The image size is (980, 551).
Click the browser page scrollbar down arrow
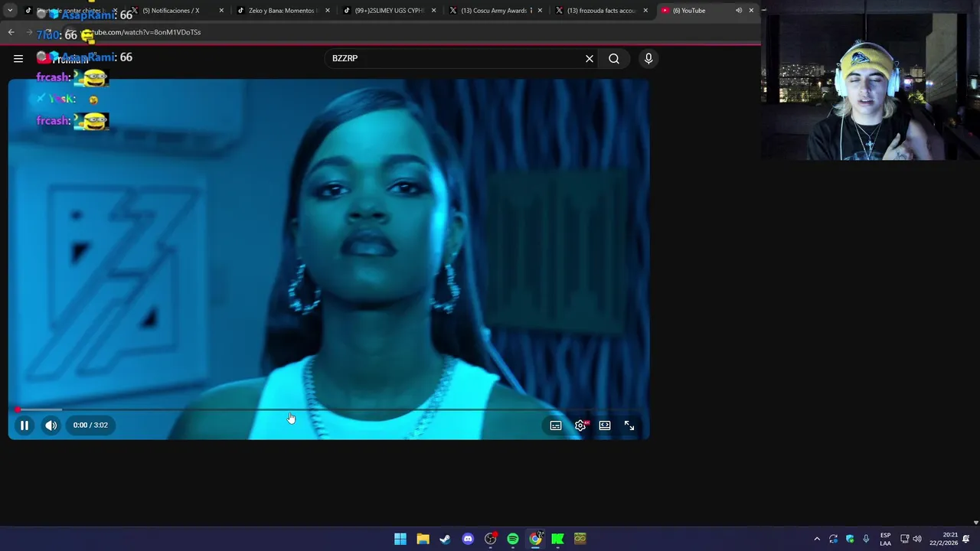pyautogui.click(x=975, y=523)
